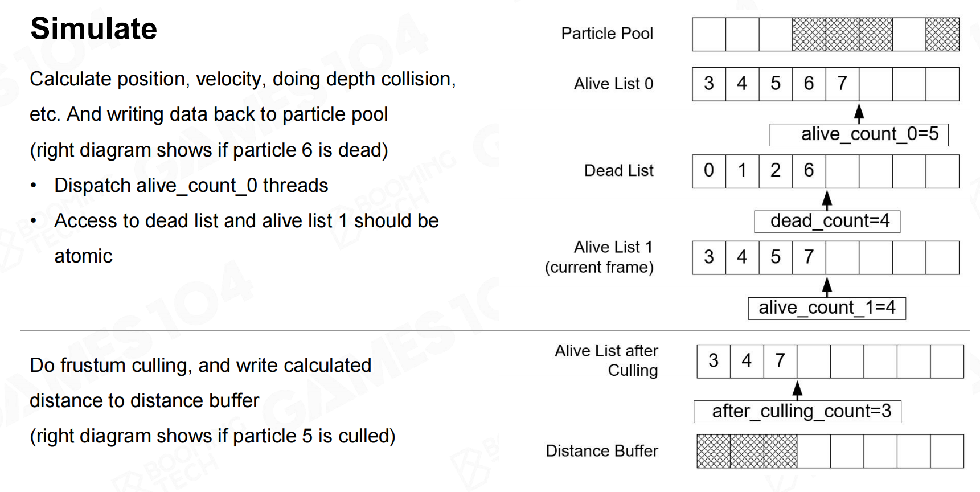The width and height of the screenshot is (980, 492).
Task: Click the 'Do frustum culling' paragraph text
Action: click(212, 401)
